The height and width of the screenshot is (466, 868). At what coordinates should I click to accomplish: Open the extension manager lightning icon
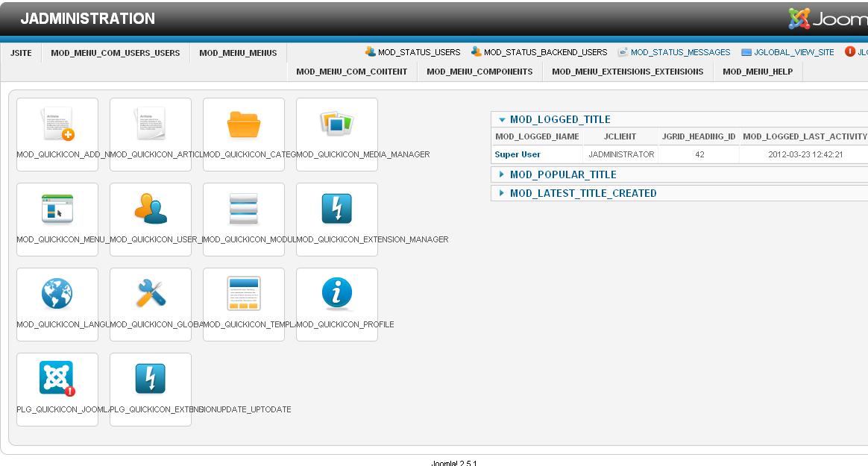click(336, 209)
